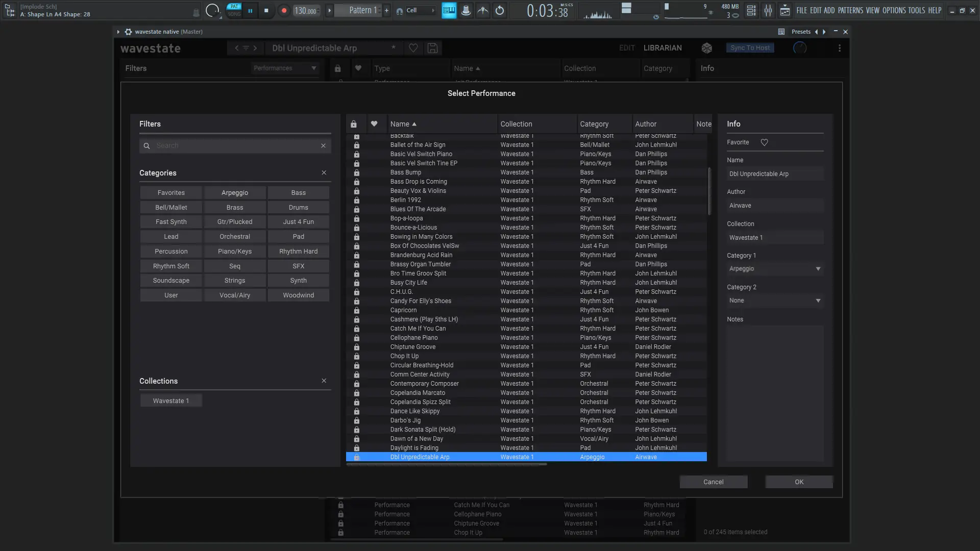
Task: Open the FL Studio mixer icon
Action: tap(768, 10)
